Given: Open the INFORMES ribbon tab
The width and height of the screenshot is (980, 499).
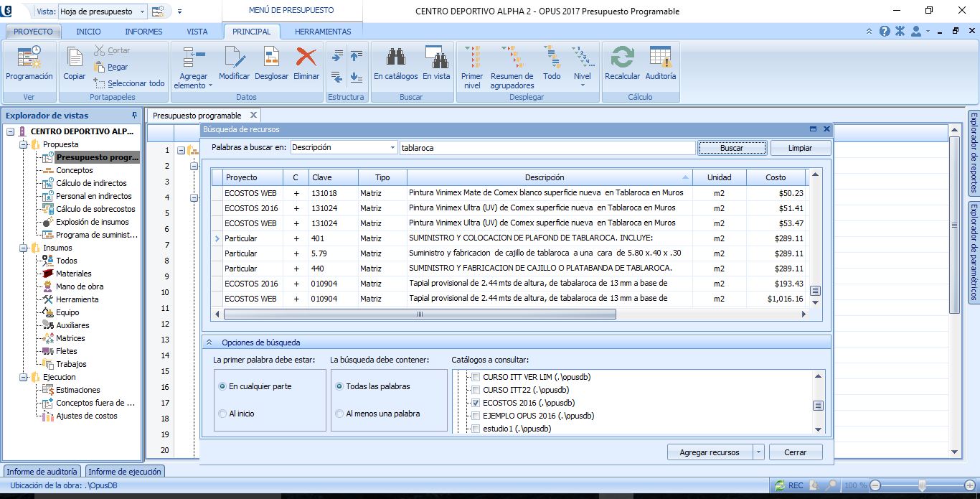Looking at the screenshot, I should tap(143, 32).
